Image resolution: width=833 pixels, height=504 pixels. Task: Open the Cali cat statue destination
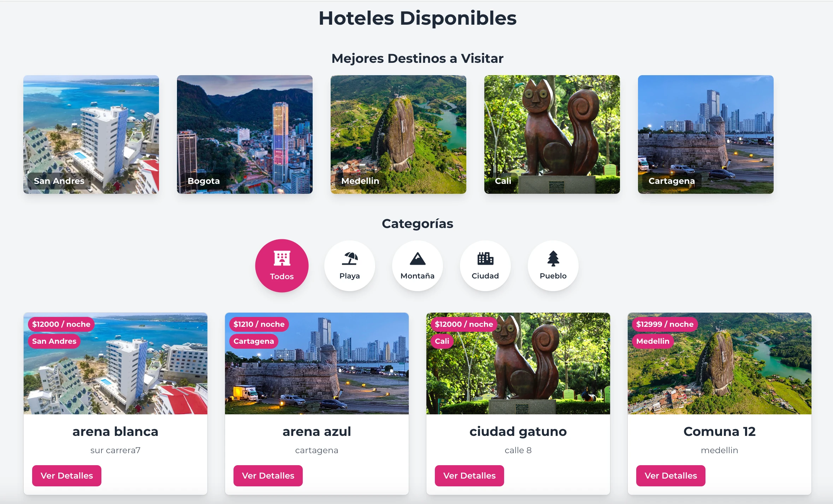[552, 134]
